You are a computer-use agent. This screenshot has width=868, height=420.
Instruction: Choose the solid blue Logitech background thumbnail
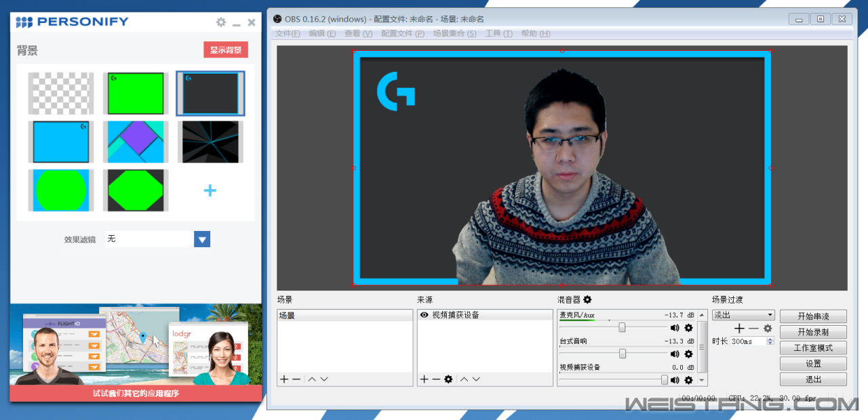click(x=61, y=142)
